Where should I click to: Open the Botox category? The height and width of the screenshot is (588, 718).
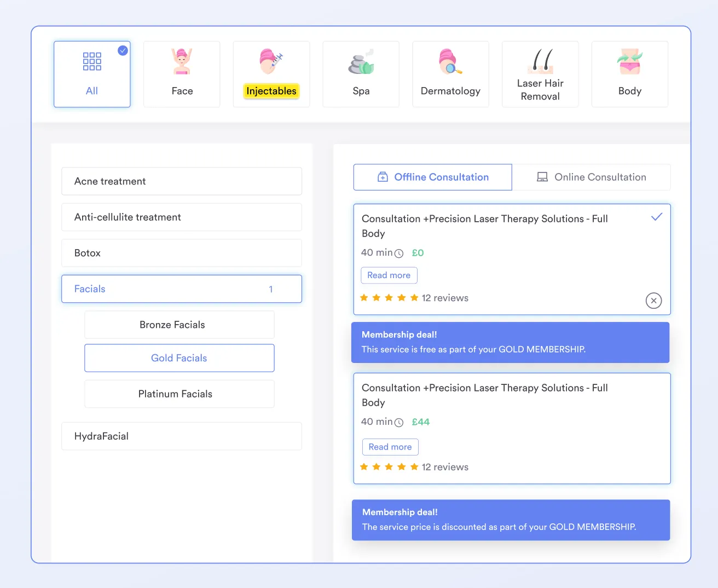click(x=182, y=253)
